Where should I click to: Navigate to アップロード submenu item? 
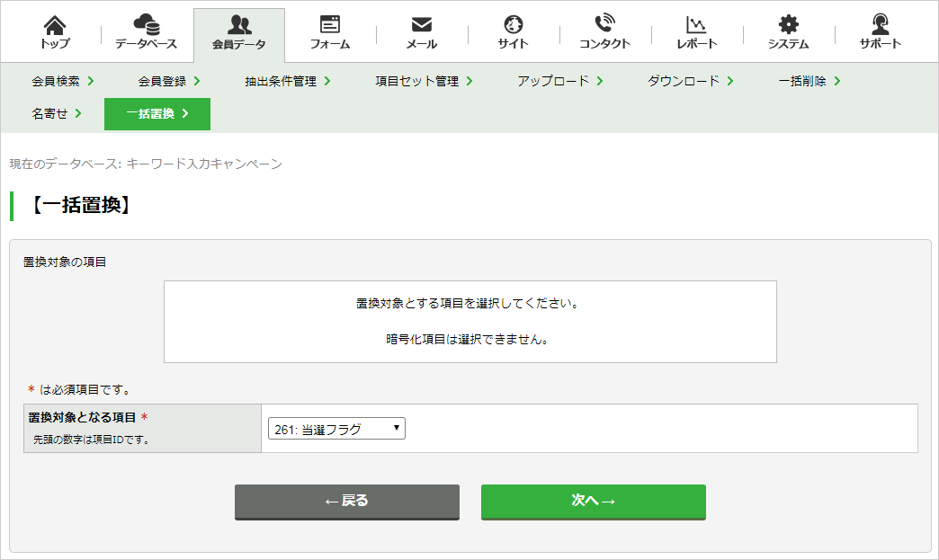coord(560,81)
